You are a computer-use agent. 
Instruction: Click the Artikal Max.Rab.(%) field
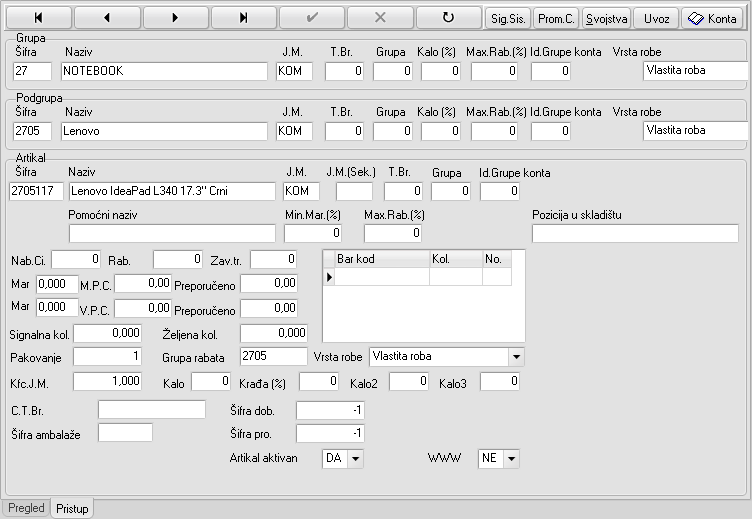(x=393, y=233)
